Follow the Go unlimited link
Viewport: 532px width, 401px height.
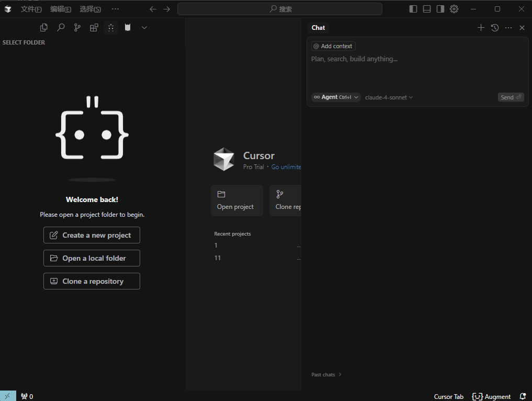286,167
